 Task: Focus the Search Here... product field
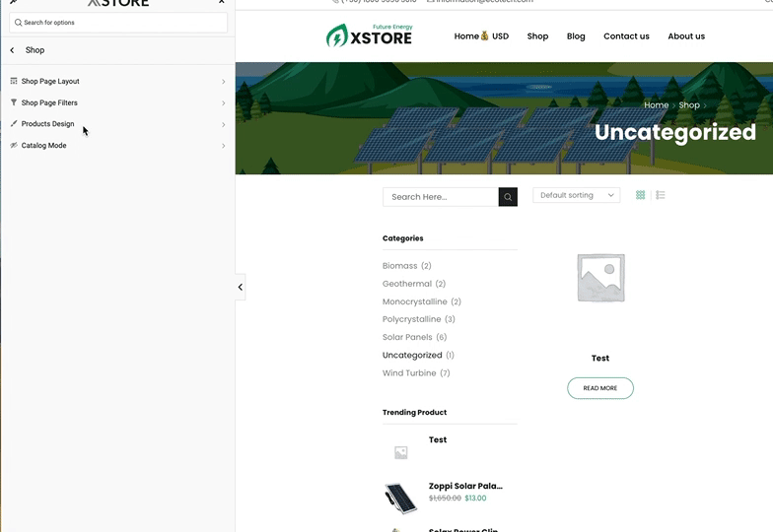pos(441,197)
